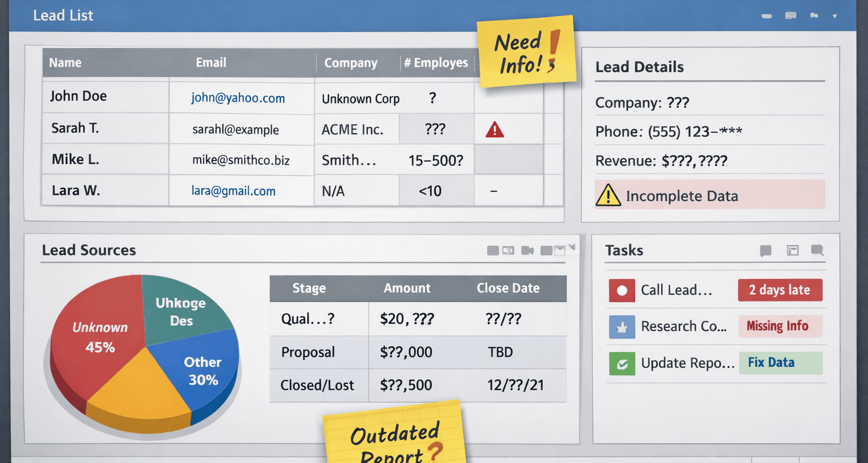
Task: Switch to the Lead List view
Action: pos(63,15)
